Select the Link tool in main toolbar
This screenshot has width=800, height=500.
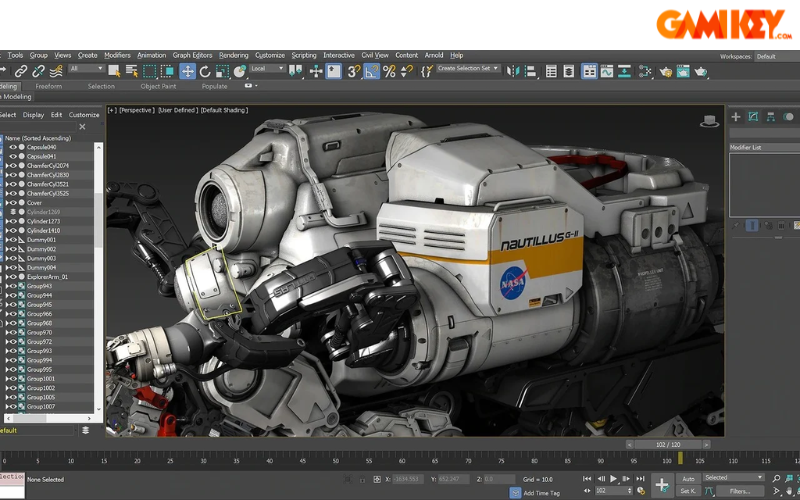coord(20,71)
